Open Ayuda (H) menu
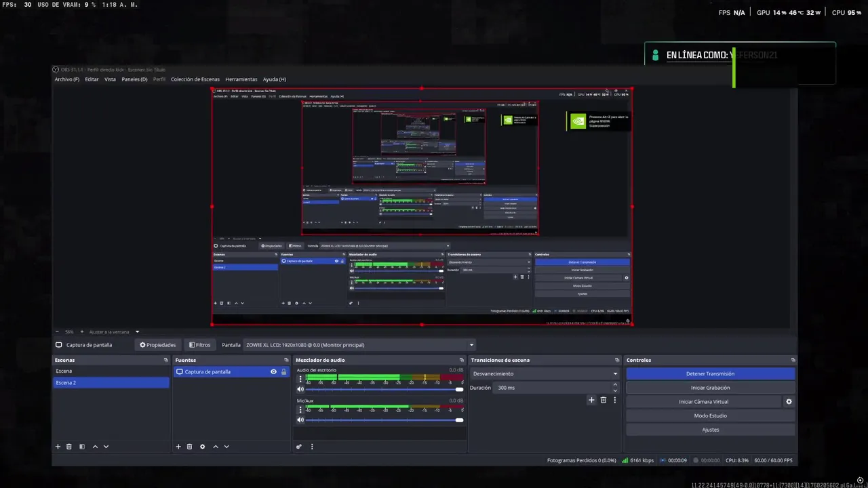Image resolution: width=868 pixels, height=488 pixels. (275, 79)
